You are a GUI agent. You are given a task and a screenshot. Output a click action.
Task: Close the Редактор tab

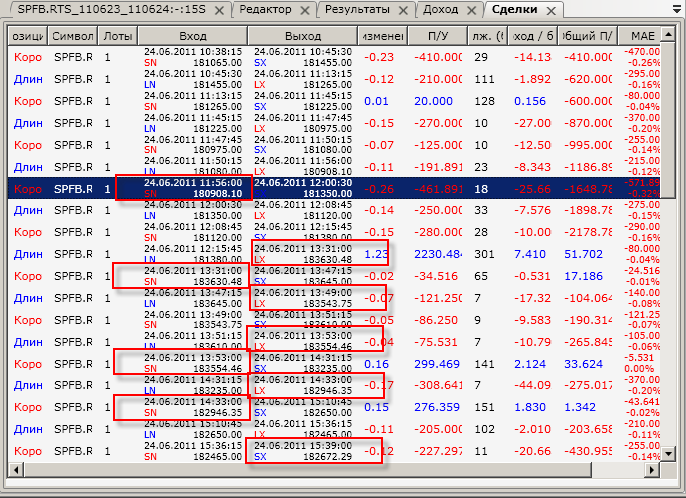click(x=305, y=11)
